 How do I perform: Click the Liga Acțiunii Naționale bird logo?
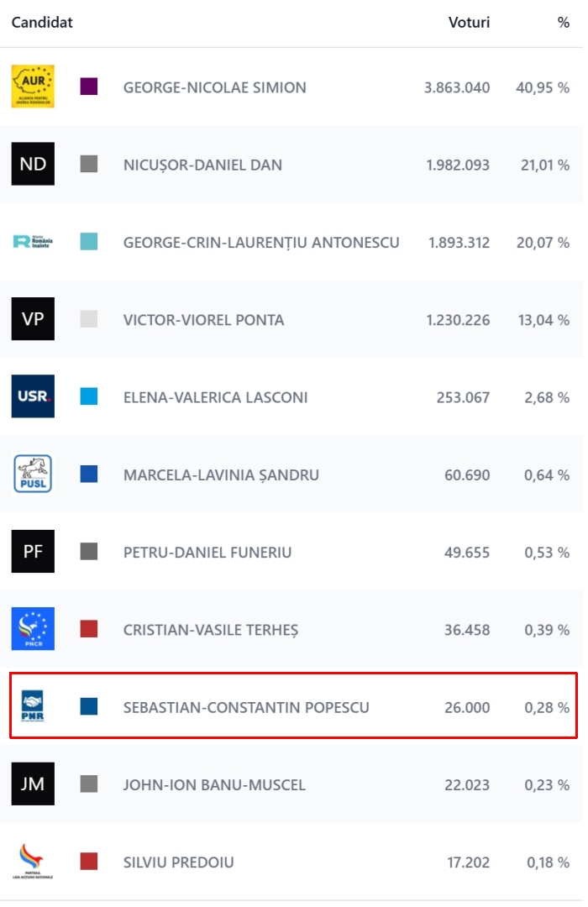[33, 862]
